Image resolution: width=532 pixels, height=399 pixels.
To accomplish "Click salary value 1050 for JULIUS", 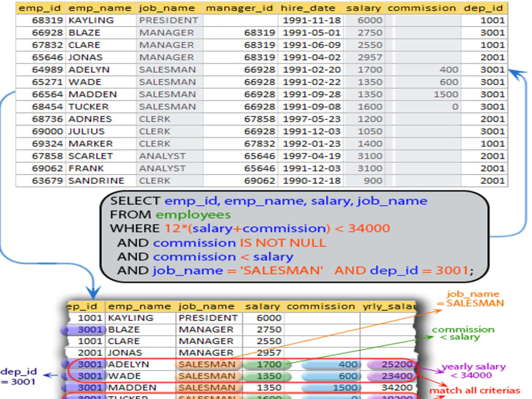I will (364, 131).
